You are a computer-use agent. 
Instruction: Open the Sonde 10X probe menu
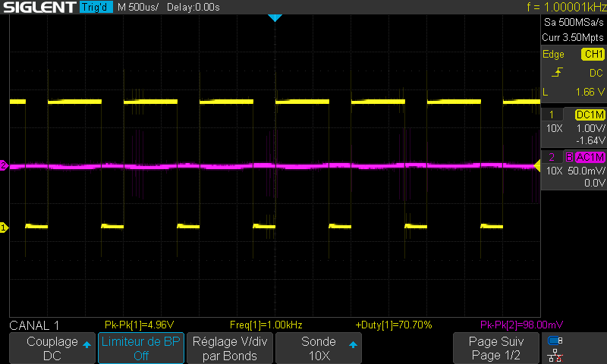tap(318, 348)
